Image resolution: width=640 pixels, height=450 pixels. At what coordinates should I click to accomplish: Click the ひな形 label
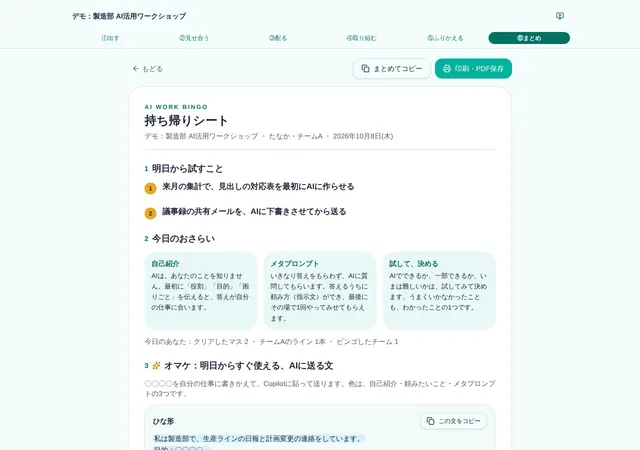pos(163,421)
